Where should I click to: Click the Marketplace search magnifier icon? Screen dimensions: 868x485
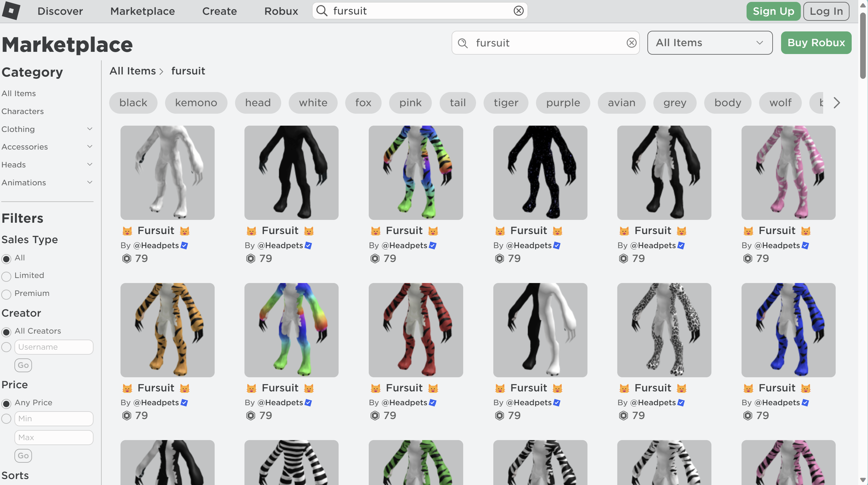click(463, 43)
